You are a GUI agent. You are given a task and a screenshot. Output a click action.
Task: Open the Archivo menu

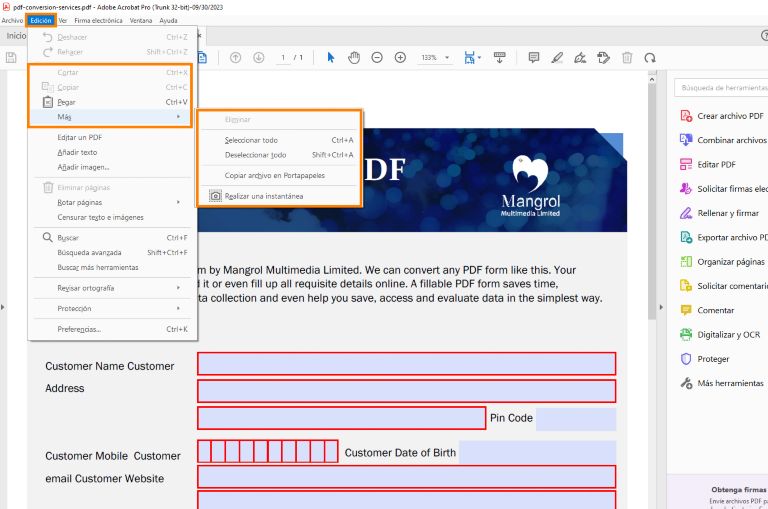(x=12, y=21)
